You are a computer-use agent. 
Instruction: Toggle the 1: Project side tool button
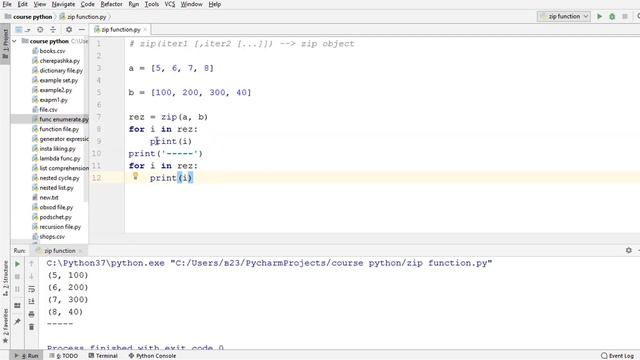click(5, 44)
